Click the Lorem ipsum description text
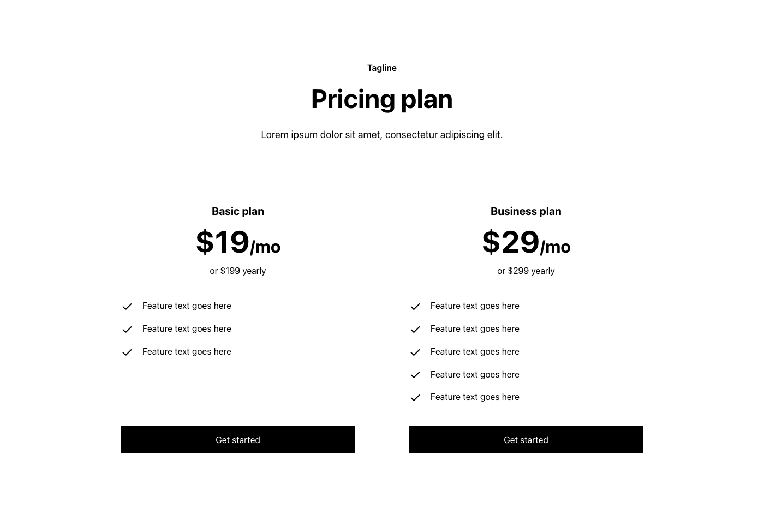Screen dimensions: 764x532 (x=381, y=135)
